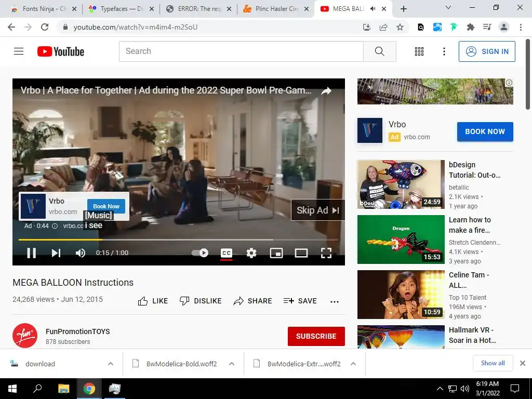Expand options for BwModelica-Extr woff2
The image size is (532, 399).
tap(353, 364)
